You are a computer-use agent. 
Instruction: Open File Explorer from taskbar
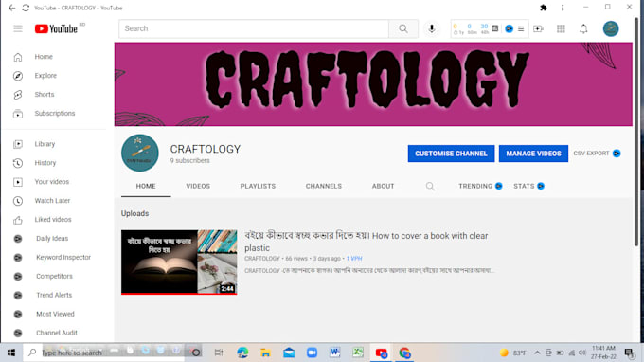click(265, 353)
